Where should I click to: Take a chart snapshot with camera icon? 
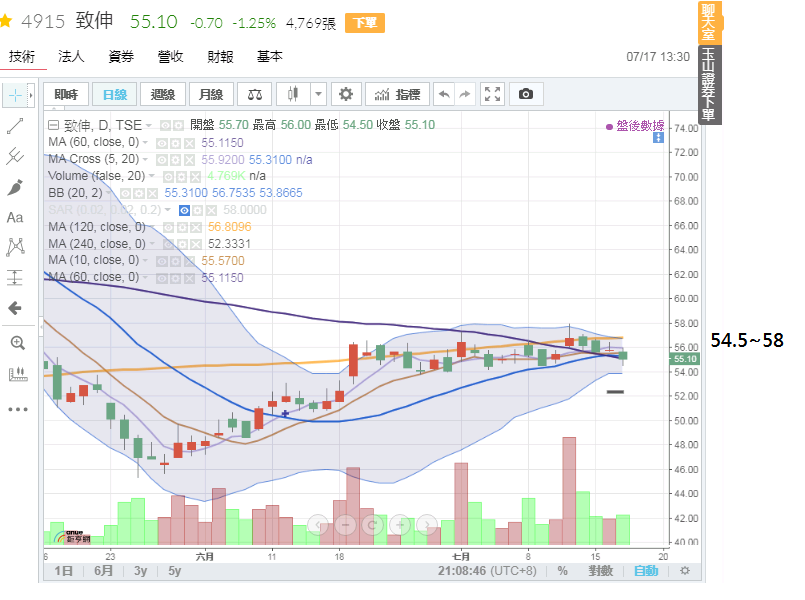tap(526, 94)
